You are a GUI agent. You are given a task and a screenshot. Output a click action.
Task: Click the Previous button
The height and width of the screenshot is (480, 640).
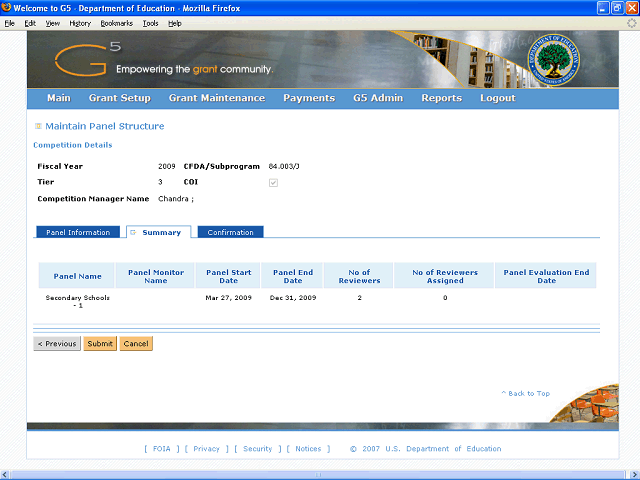click(57, 344)
